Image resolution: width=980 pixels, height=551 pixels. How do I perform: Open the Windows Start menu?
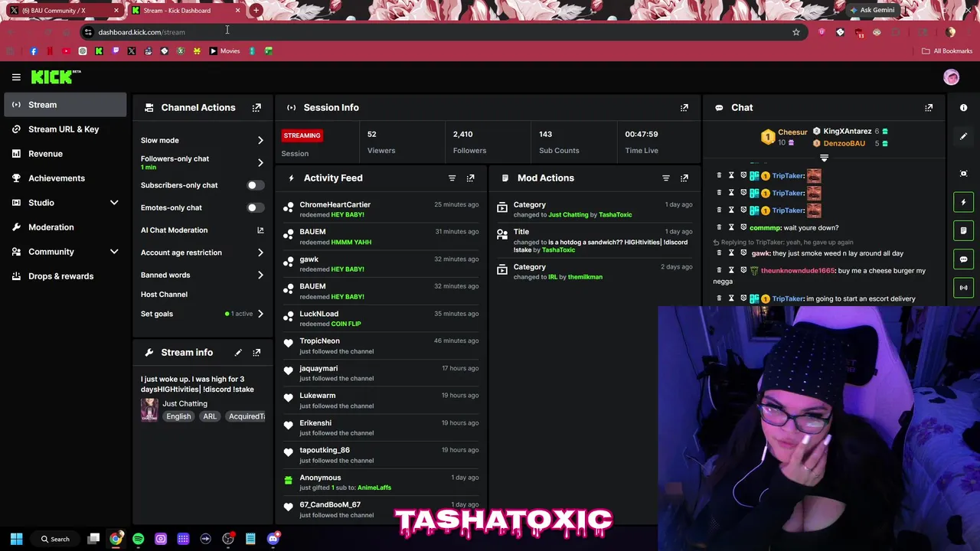(x=16, y=539)
